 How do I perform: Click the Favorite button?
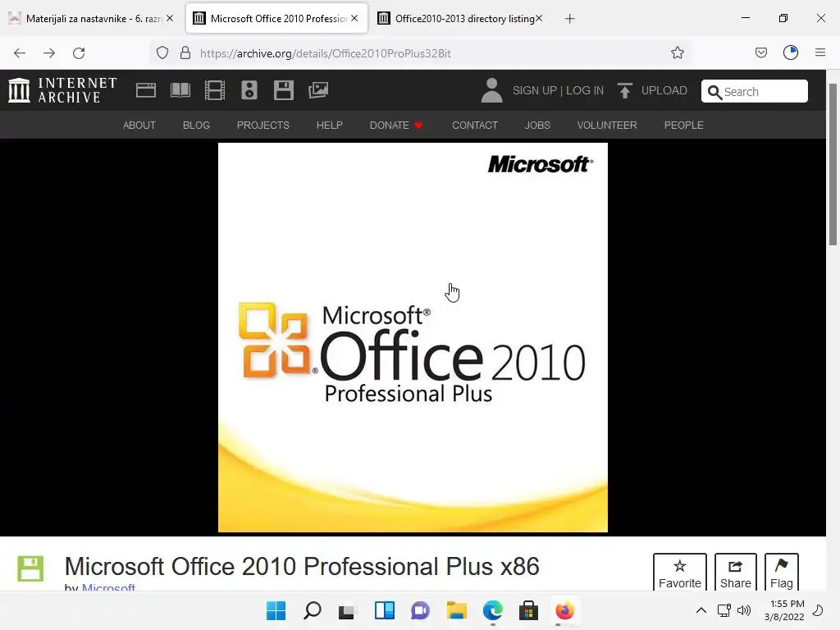(680, 572)
